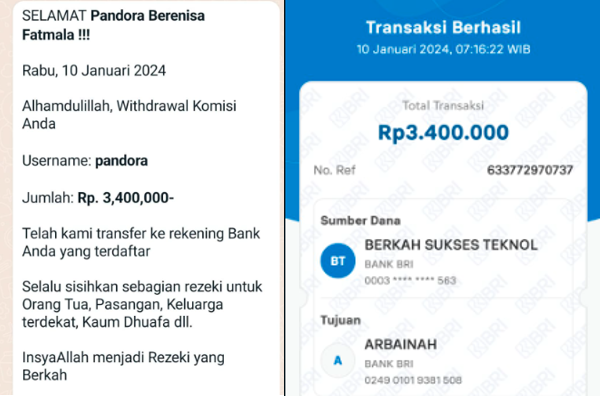The width and height of the screenshot is (603, 396).
Task: Select the masked source account 0003 563
Action: point(410,280)
